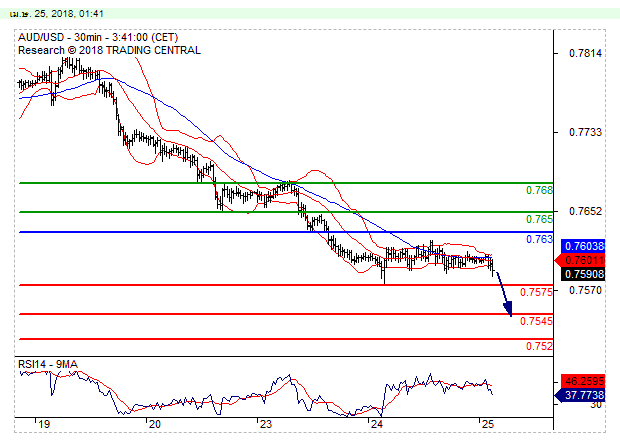Click the blue 0.76038 price tag
This screenshot has height=446, width=620.
point(583,246)
